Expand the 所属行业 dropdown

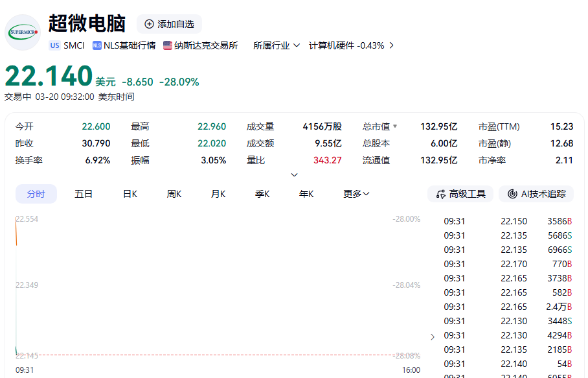277,45
